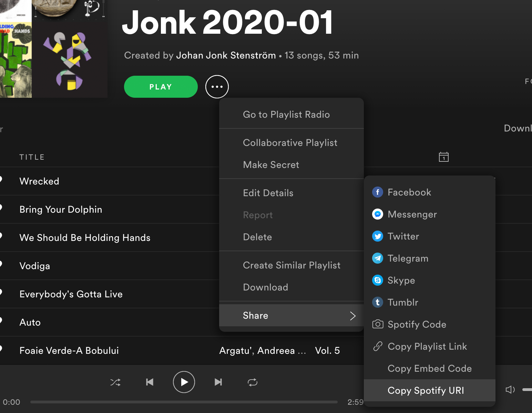This screenshot has width=532, height=413.
Task: Share playlist via Skype
Action: (430, 280)
